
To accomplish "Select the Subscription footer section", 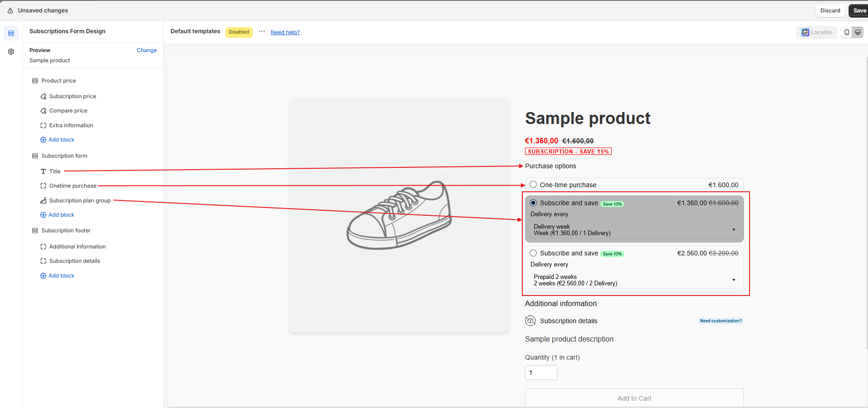I will coord(66,231).
